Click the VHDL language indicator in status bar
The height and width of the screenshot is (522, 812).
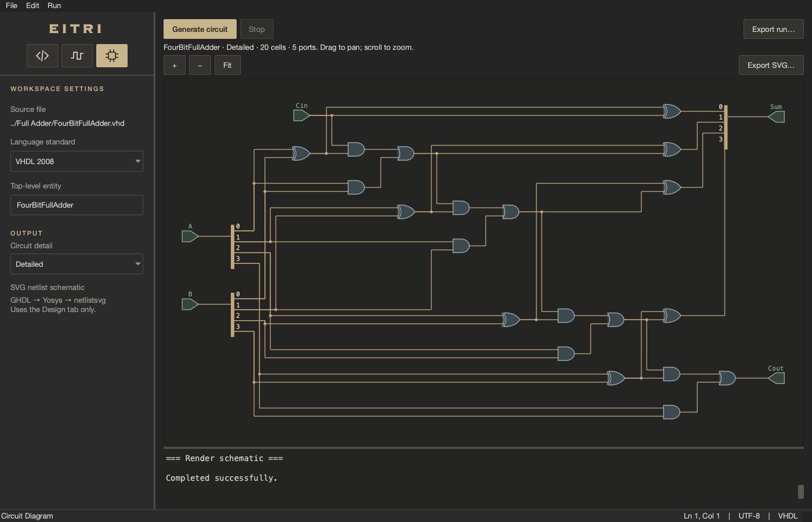pos(788,516)
